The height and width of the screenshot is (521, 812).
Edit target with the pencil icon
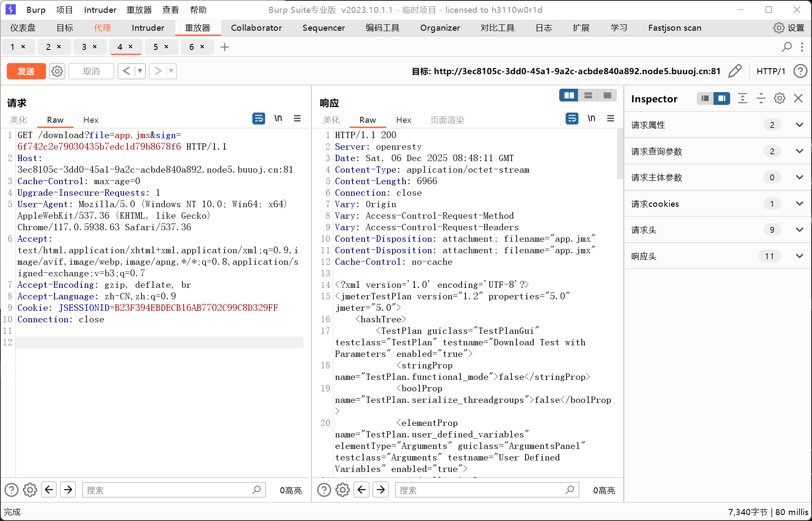coord(735,71)
